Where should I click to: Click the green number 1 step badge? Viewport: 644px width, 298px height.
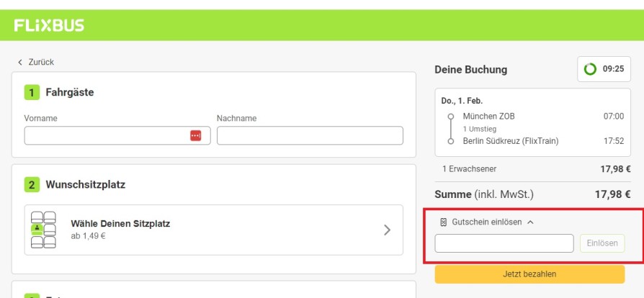coord(32,92)
